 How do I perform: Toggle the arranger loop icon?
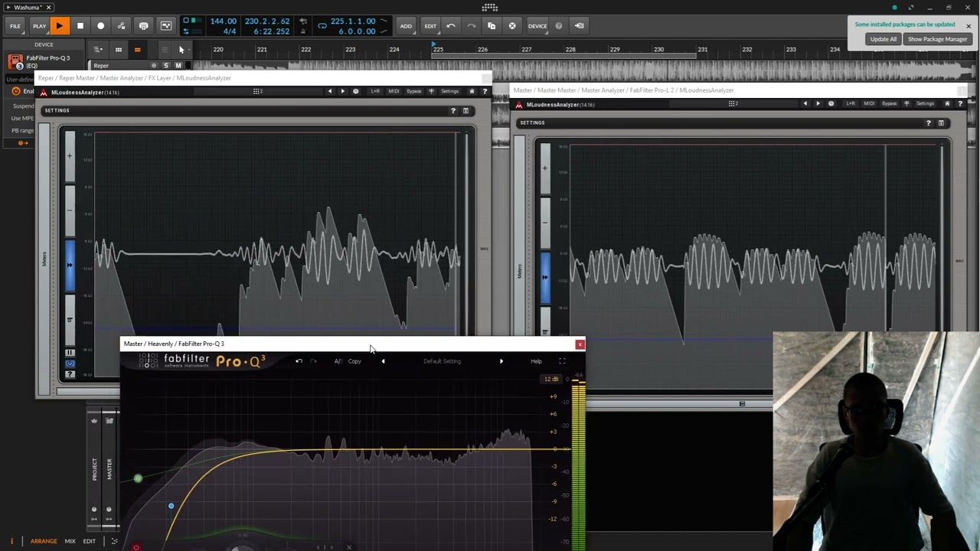(322, 26)
